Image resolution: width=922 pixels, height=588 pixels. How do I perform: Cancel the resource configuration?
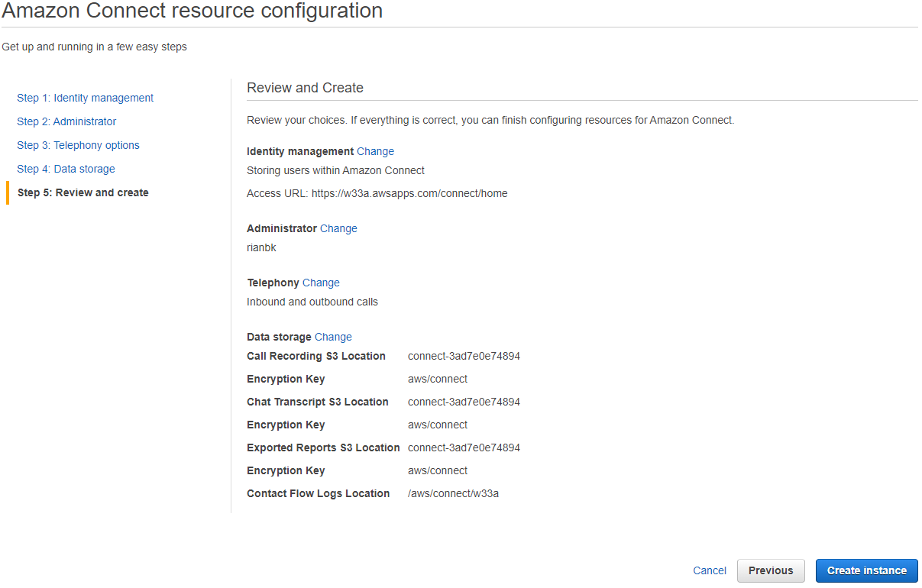710,570
